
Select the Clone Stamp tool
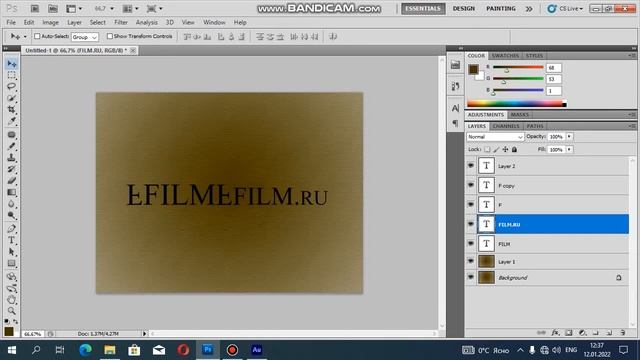click(x=11, y=158)
